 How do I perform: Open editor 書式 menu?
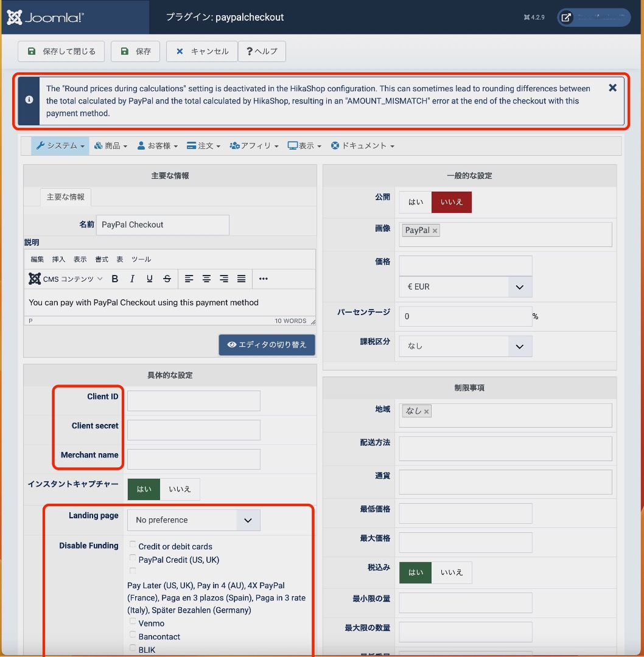click(102, 259)
